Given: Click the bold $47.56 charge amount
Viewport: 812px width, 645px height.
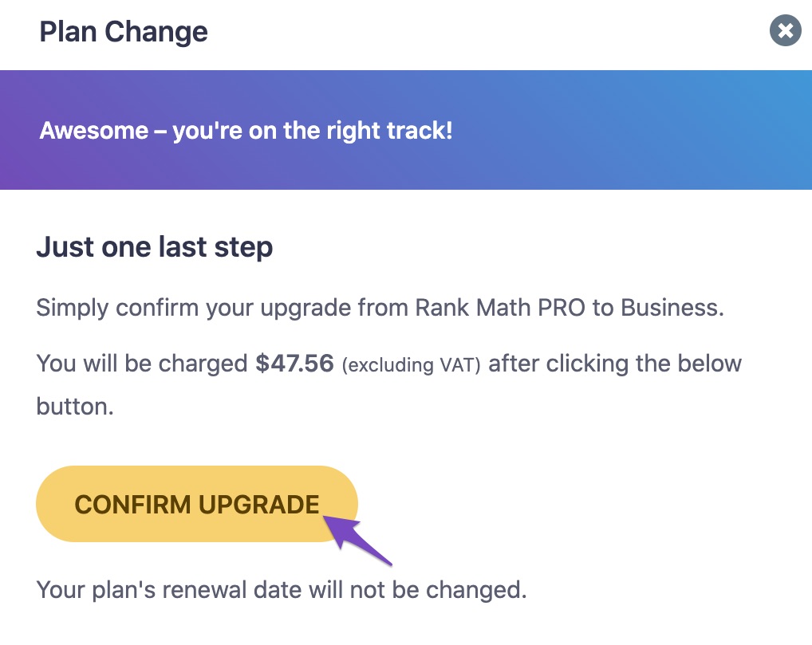Looking at the screenshot, I should pos(294,364).
